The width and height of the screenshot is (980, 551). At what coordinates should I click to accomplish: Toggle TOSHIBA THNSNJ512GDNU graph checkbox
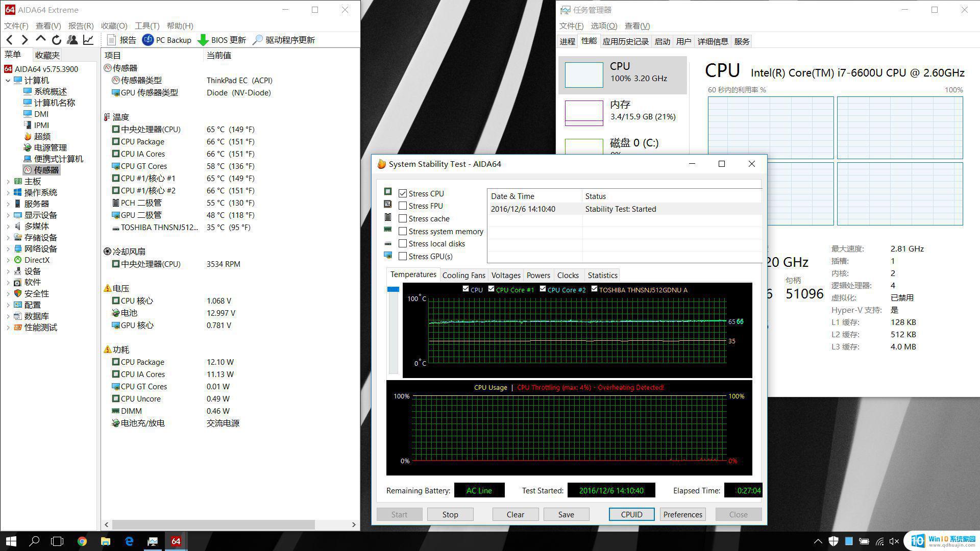coord(594,289)
